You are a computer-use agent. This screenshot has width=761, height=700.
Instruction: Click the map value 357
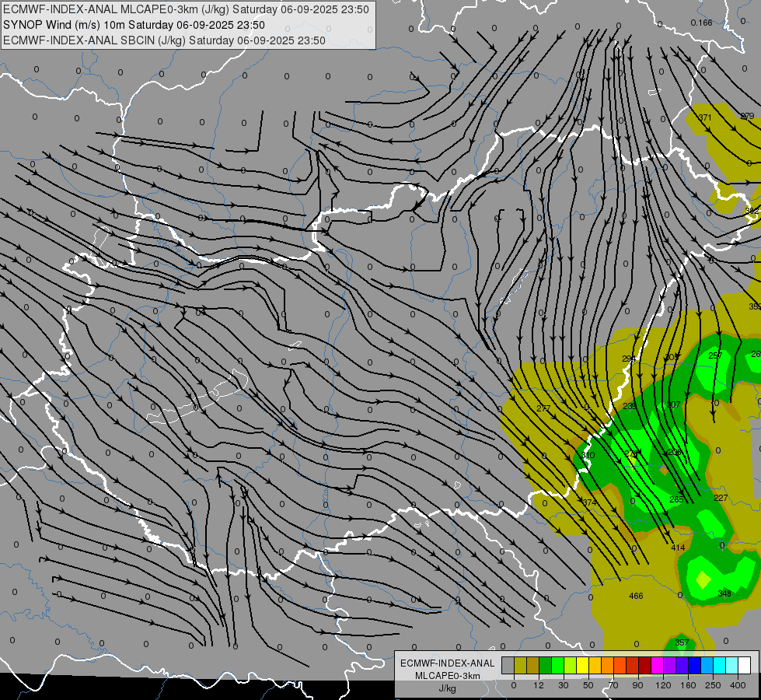[x=682, y=642]
